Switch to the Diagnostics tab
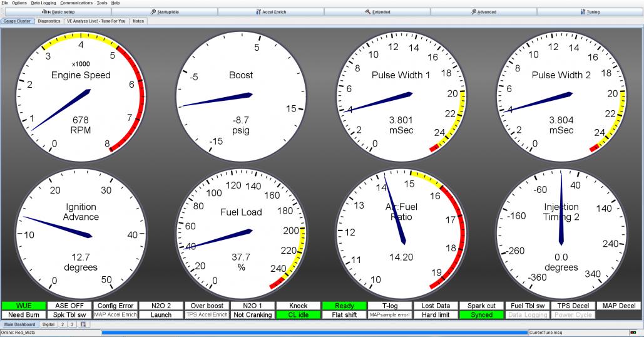 [x=49, y=21]
